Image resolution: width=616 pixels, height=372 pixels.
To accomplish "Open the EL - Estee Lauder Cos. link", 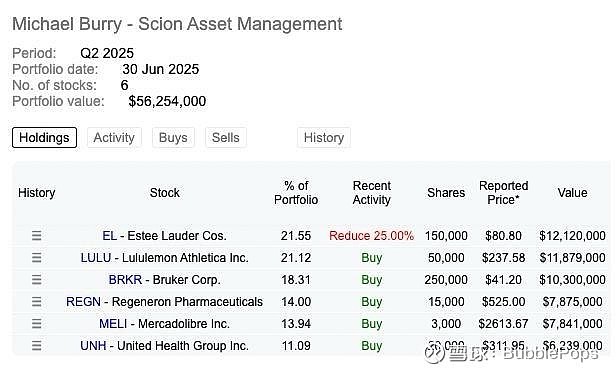I will coord(165,236).
